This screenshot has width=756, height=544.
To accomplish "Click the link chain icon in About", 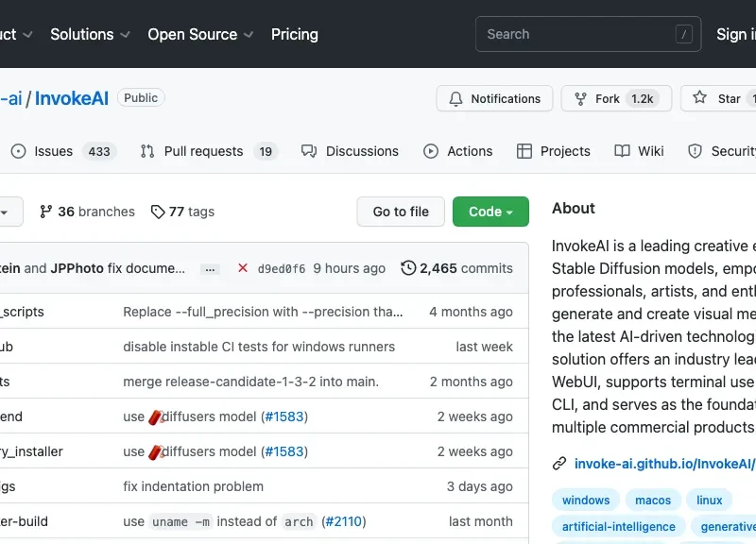I will coord(559,464).
